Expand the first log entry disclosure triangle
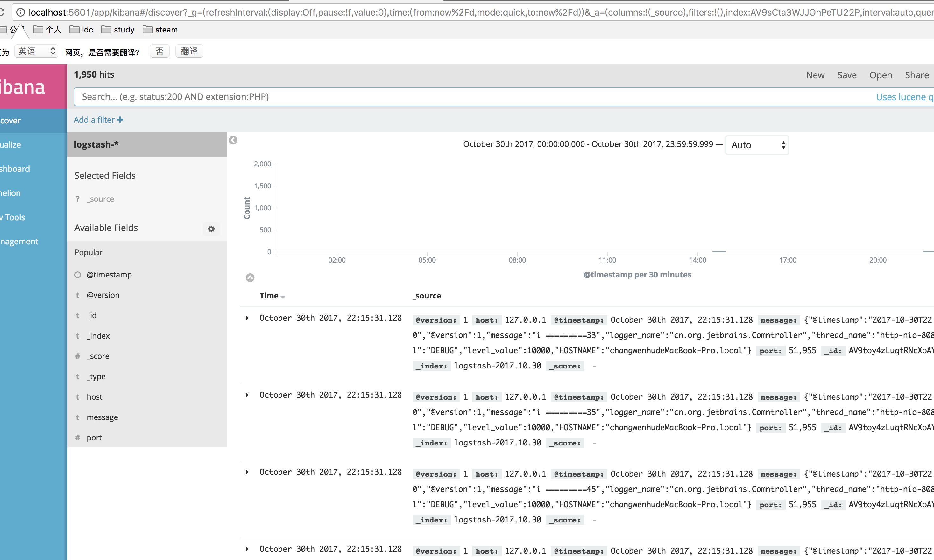Image resolution: width=934 pixels, height=560 pixels. click(247, 317)
